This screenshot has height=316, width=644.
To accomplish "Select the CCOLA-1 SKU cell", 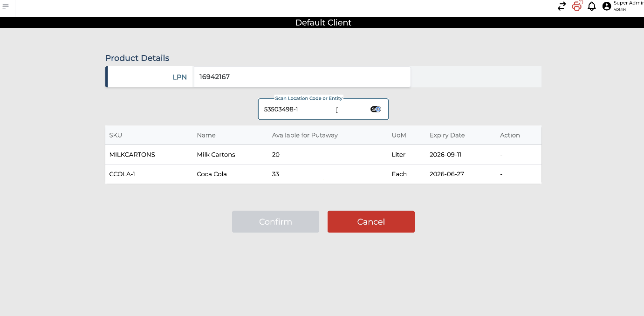I will pos(122,174).
